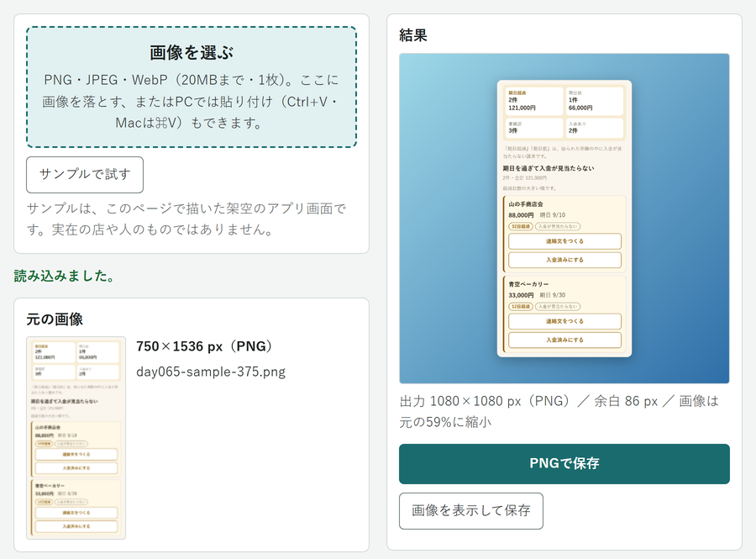756x559 pixels.
Task: Click the 画像を表示して保存 button
Action: click(471, 511)
